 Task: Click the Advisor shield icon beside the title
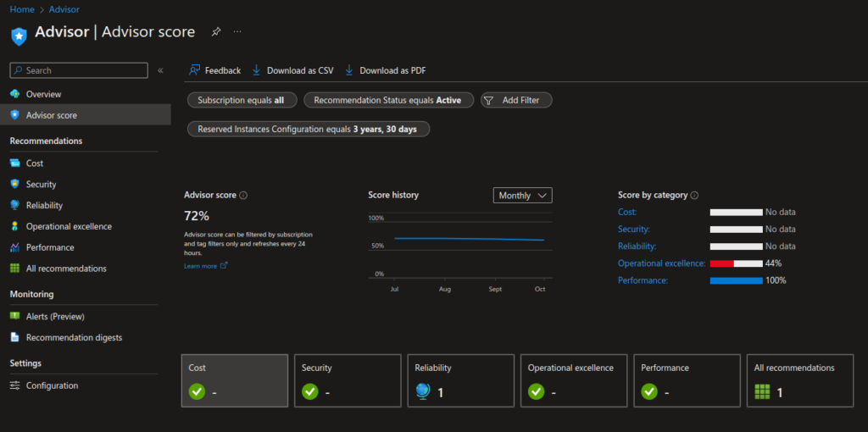point(19,36)
